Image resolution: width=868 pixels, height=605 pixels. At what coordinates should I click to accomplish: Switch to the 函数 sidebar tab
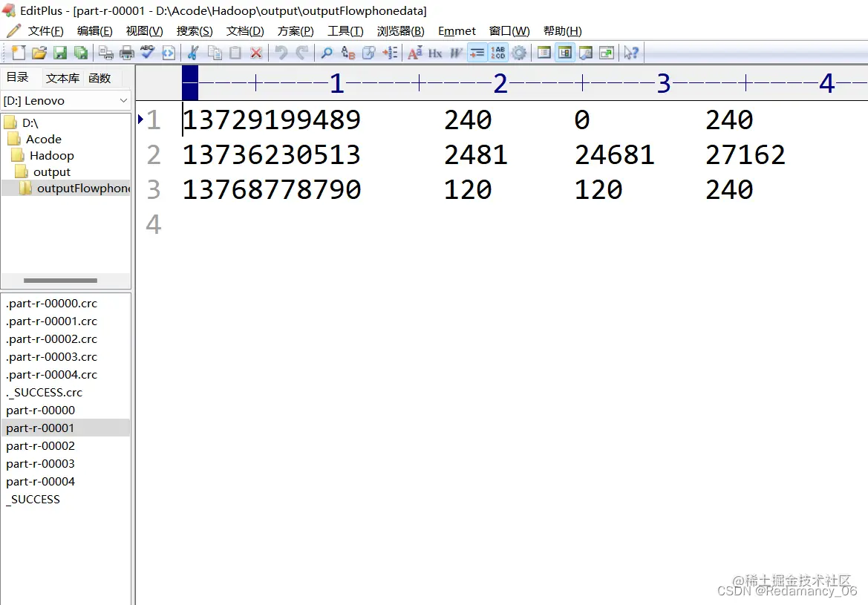[99, 78]
